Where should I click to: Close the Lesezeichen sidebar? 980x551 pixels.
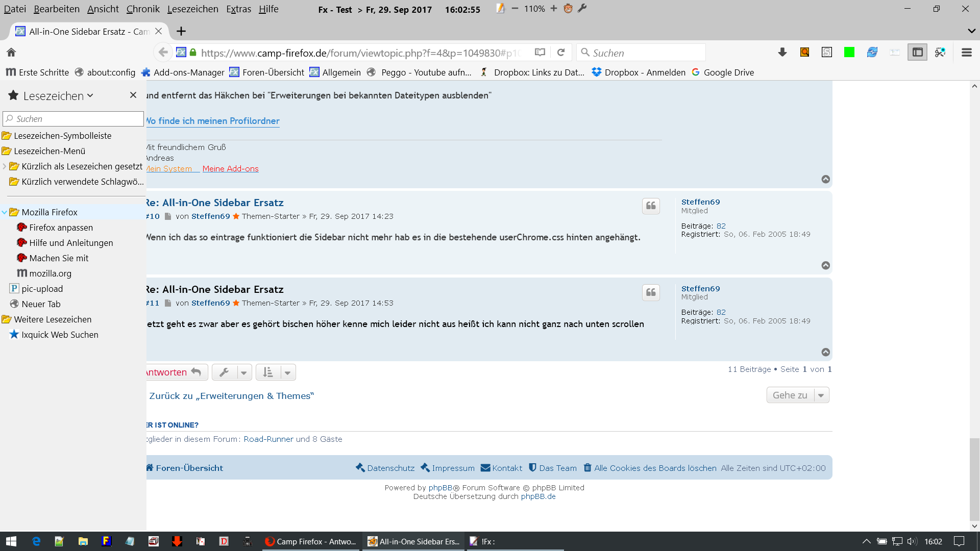coord(133,95)
